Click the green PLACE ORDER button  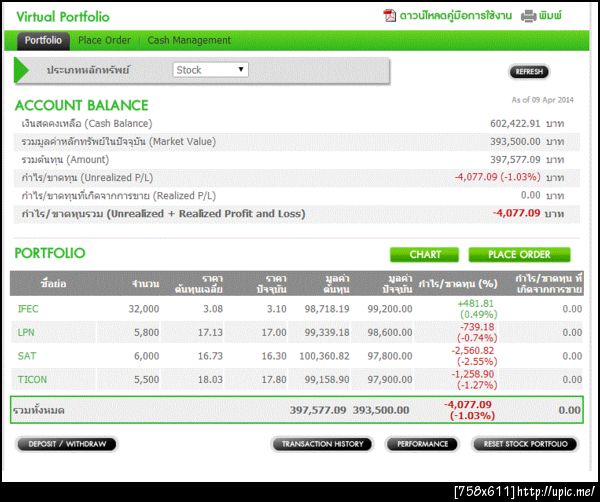click(x=519, y=254)
